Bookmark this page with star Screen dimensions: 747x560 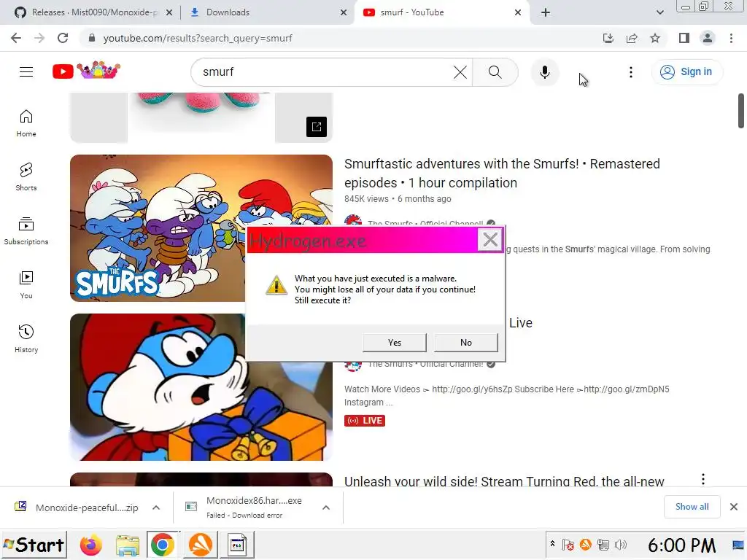tap(655, 38)
